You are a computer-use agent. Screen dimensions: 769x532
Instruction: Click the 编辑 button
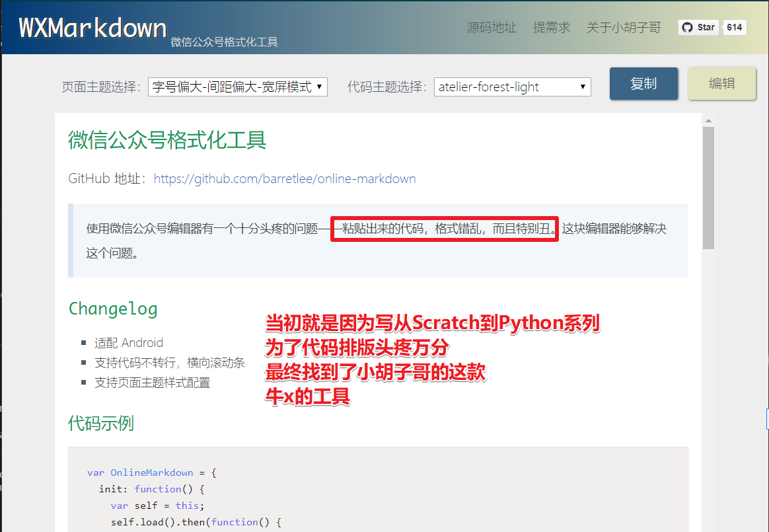pos(721,83)
